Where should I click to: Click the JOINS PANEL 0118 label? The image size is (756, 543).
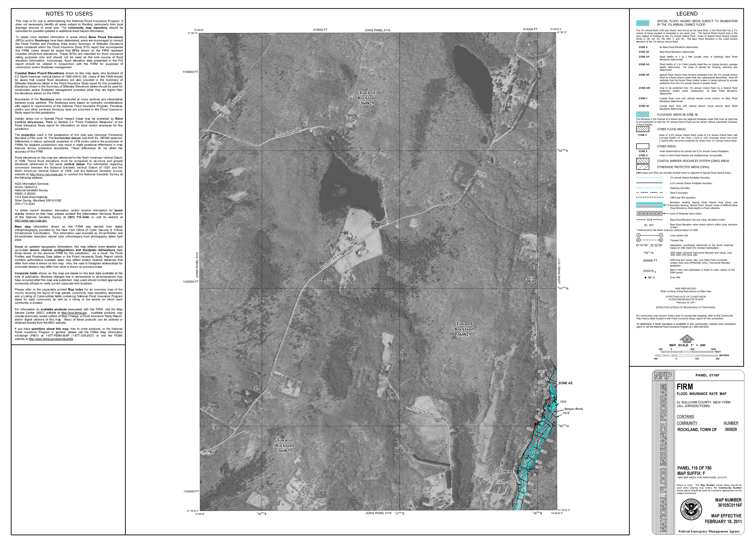point(378,513)
